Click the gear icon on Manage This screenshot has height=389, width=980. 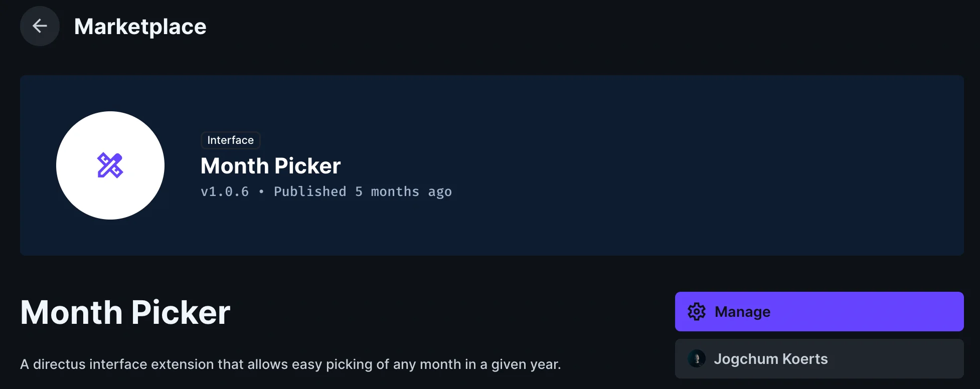point(697,312)
